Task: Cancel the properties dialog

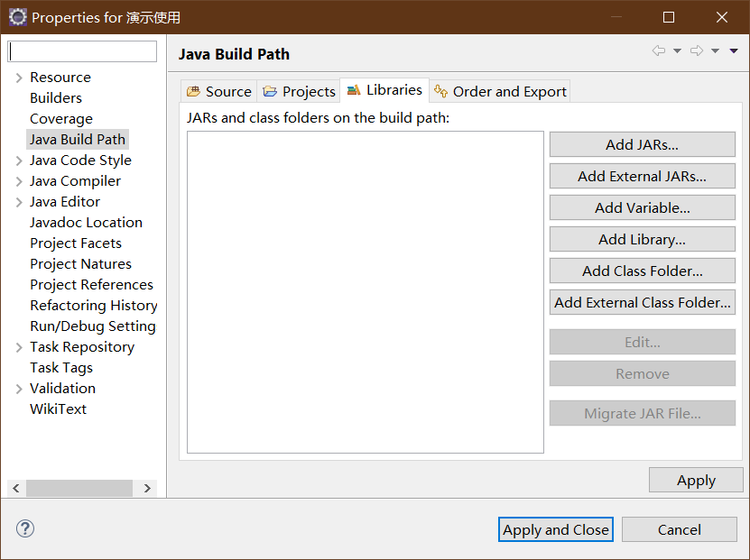Action: click(680, 529)
